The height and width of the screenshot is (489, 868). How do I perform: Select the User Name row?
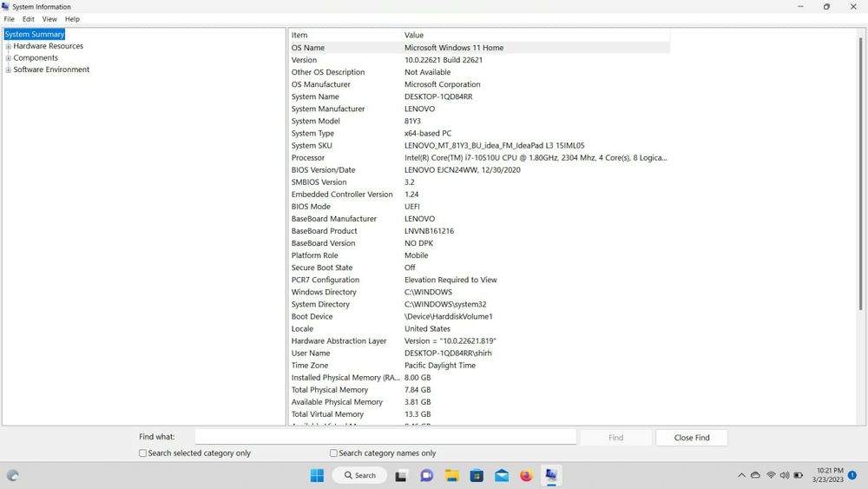click(479, 353)
